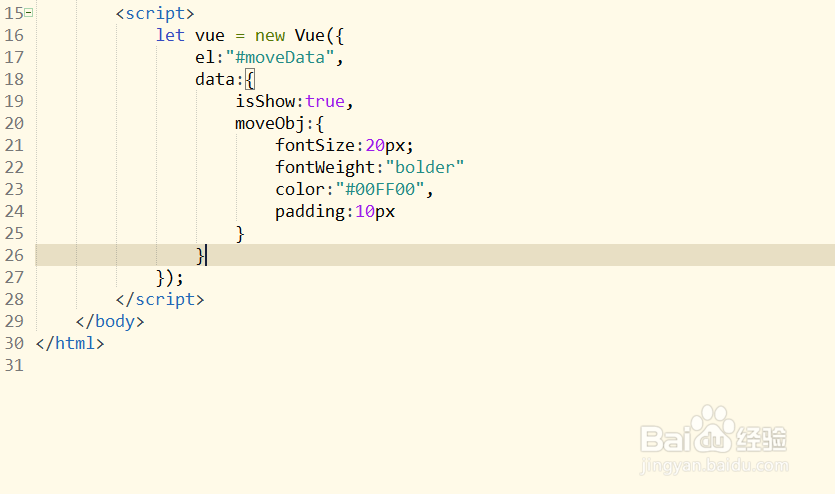
Task: Collapse the script block at line 15
Action: 27,13
